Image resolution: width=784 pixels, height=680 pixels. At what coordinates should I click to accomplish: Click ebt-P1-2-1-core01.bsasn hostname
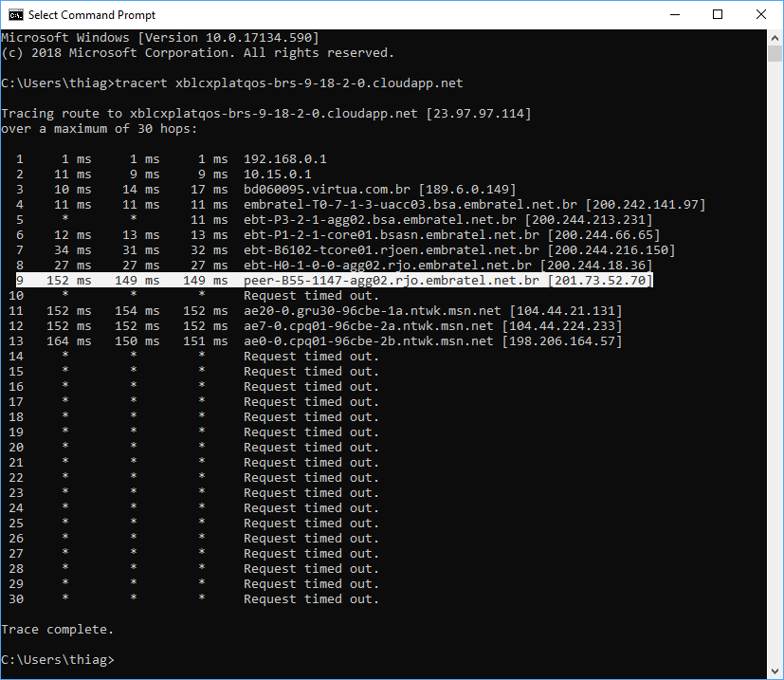(x=391, y=234)
